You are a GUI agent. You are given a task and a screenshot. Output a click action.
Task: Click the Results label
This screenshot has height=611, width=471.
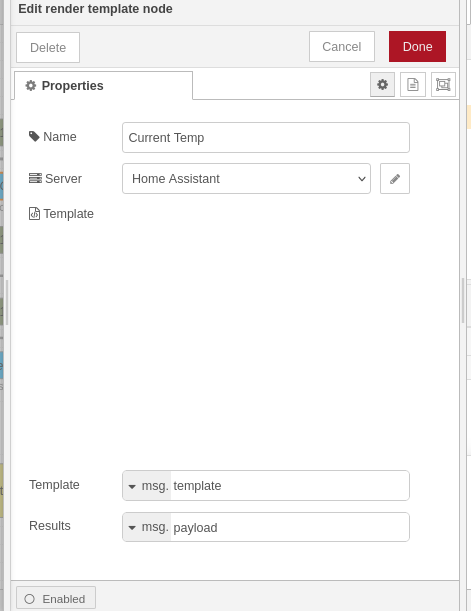point(50,526)
